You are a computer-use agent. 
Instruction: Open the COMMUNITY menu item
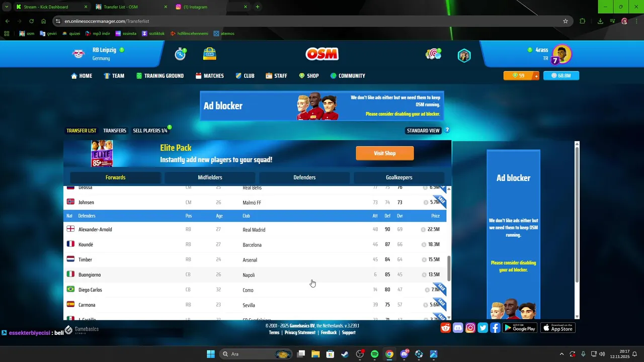(x=347, y=76)
